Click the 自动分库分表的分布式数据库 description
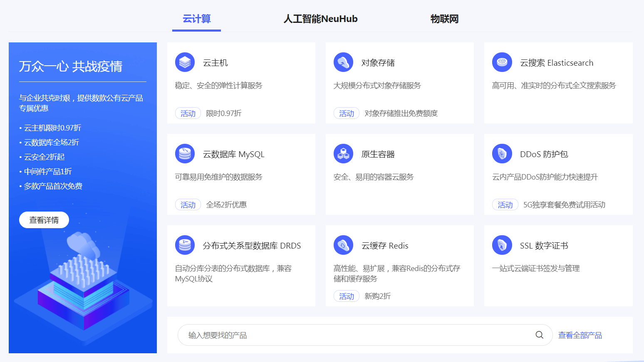The width and height of the screenshot is (644, 362). [233, 273]
